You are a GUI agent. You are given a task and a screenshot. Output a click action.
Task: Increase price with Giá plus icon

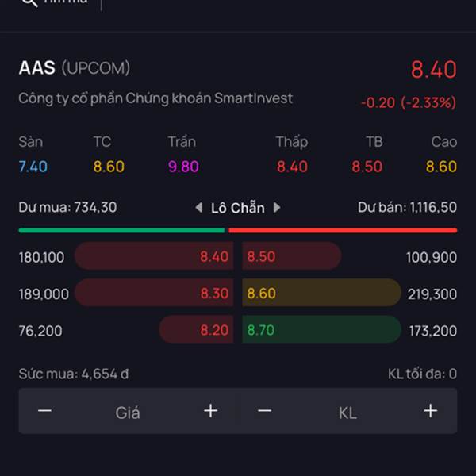coord(211,411)
